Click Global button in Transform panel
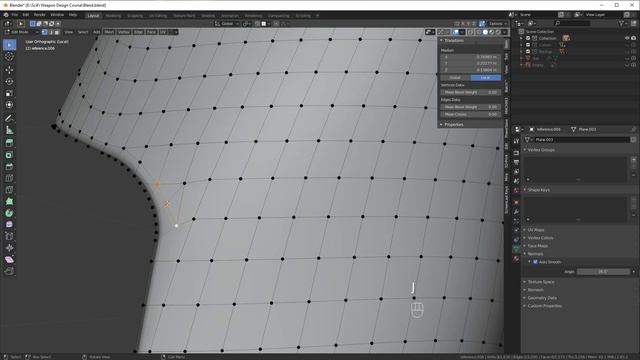640x360 pixels. (x=455, y=78)
